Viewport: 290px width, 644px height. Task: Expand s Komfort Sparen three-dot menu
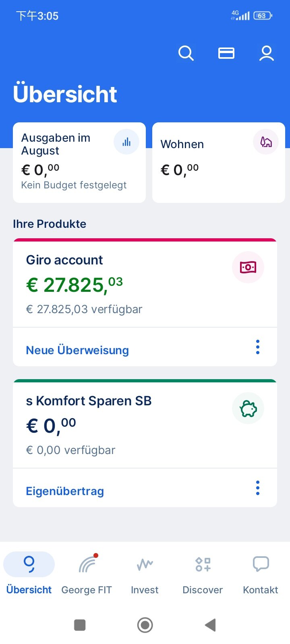pos(258,488)
